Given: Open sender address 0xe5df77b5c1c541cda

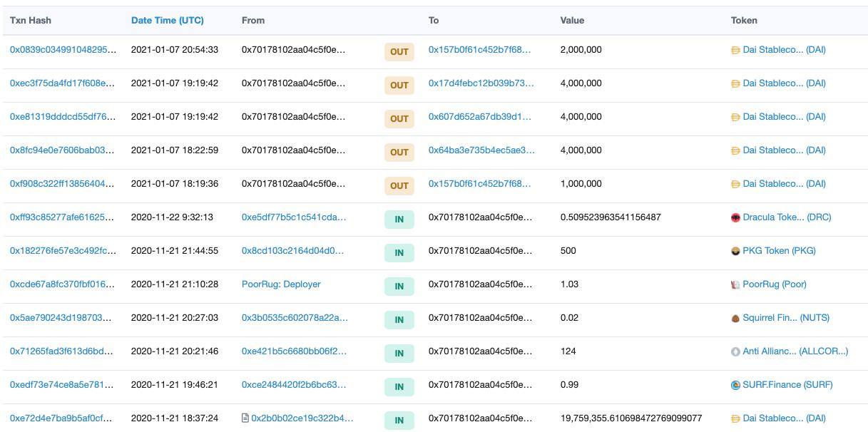Looking at the screenshot, I should click(294, 217).
